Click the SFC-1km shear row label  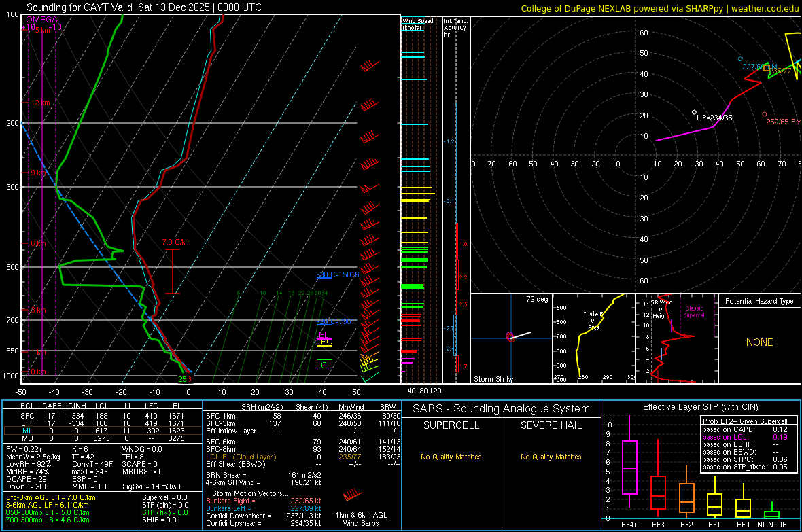[221, 416]
